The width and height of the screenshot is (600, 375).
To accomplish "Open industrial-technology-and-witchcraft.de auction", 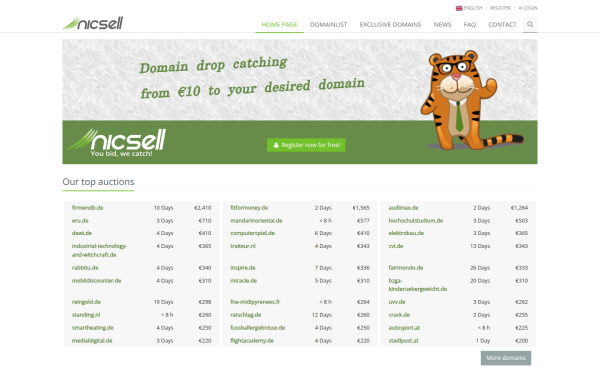I will coord(99,250).
